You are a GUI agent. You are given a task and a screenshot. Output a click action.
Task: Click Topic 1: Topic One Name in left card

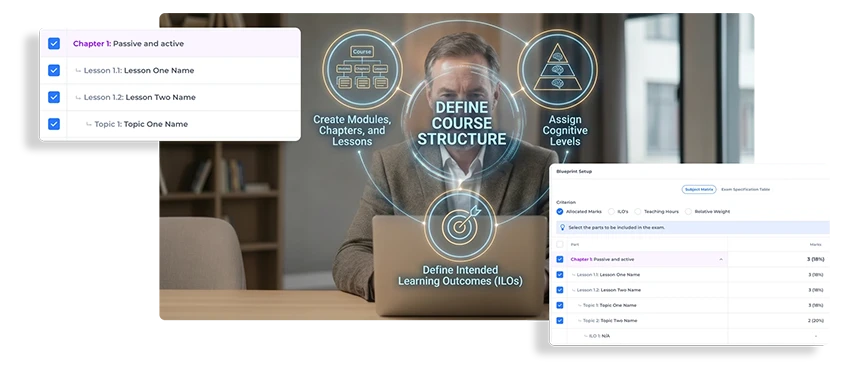(x=141, y=124)
